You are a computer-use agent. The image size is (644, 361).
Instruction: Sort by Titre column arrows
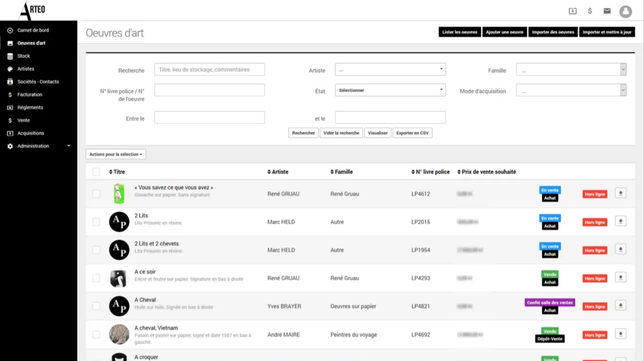[111, 172]
